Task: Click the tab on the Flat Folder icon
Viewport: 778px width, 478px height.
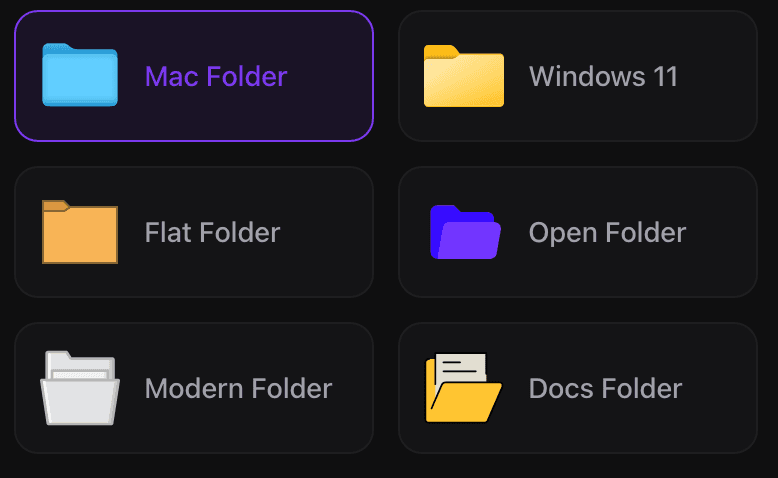Action: pyautogui.click(x=55, y=206)
